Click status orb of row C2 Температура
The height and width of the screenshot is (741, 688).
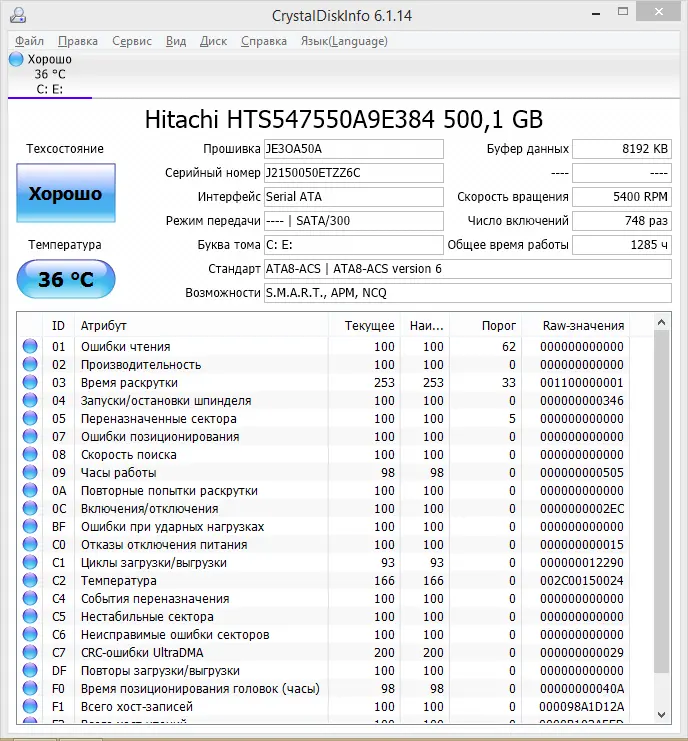tap(30, 580)
